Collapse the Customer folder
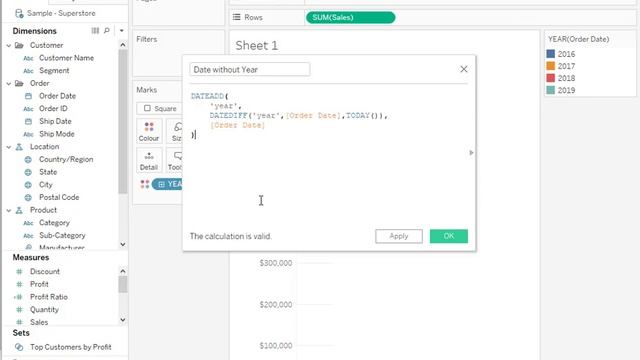 pyautogui.click(x=9, y=45)
